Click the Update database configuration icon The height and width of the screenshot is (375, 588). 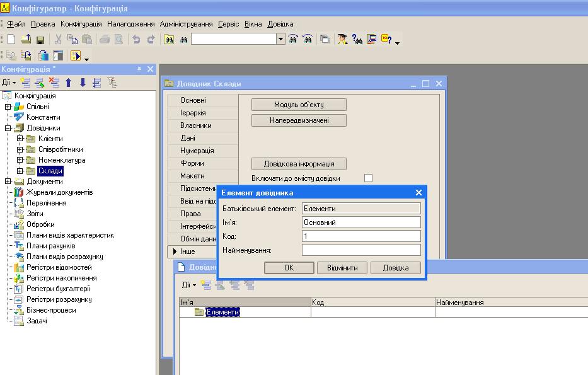coord(43,55)
